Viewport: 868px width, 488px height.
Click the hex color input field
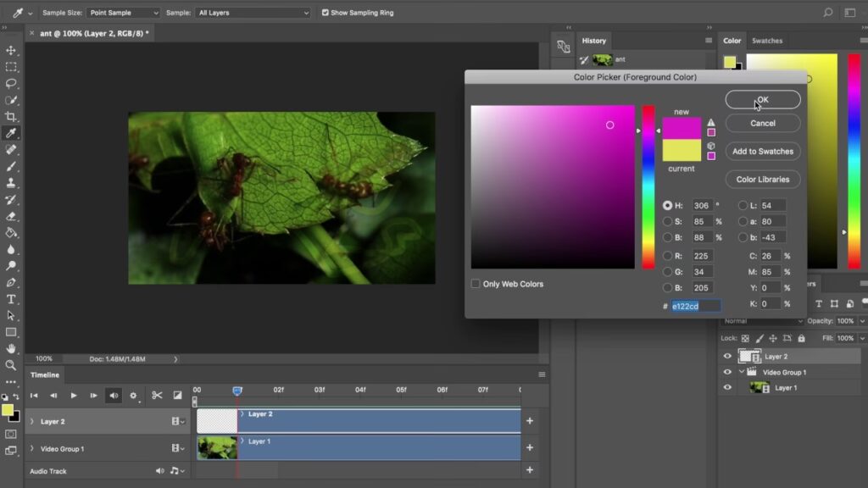(x=696, y=306)
